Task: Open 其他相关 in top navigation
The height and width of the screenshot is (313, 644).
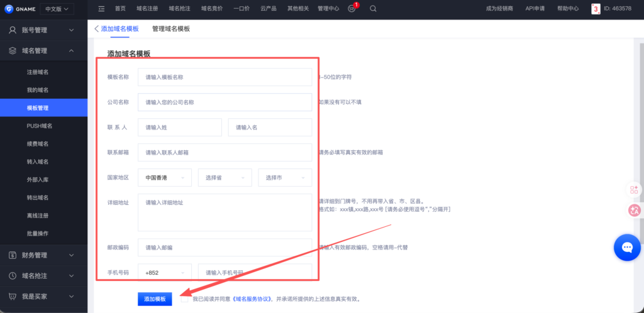Action: (298, 9)
